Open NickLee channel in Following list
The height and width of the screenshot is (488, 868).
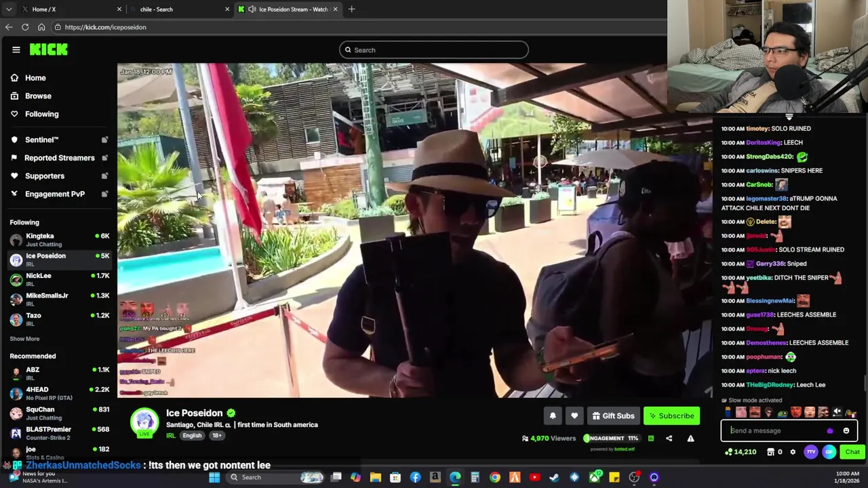(x=59, y=279)
